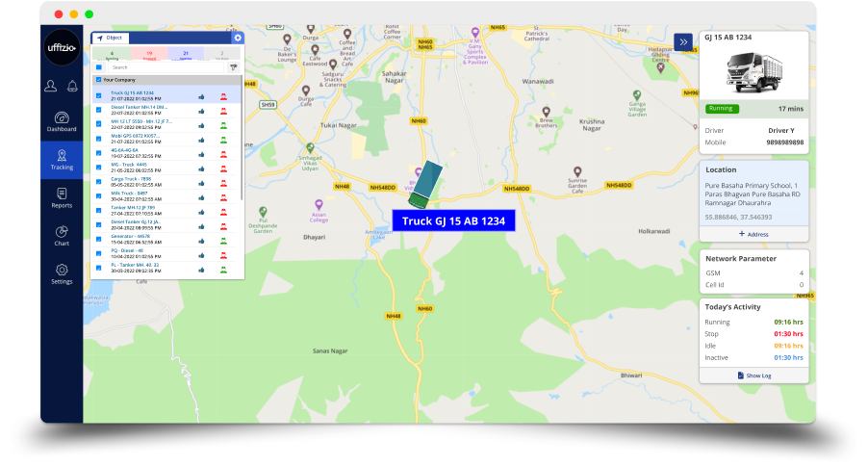Click the mobile number 9898989898
The height and width of the screenshot is (466, 868).
point(784,142)
